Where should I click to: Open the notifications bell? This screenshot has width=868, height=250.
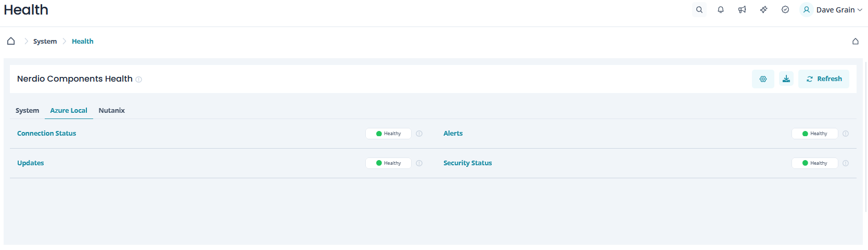pyautogui.click(x=721, y=10)
